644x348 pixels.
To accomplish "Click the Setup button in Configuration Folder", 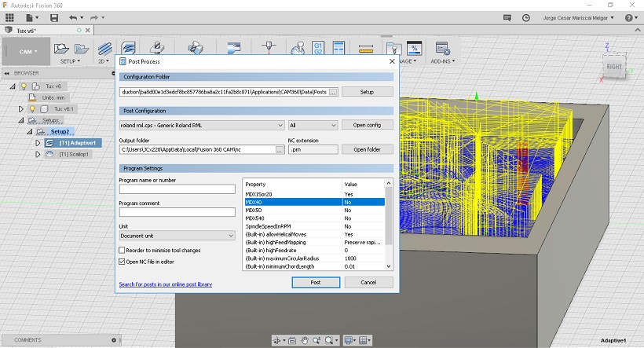I will click(x=367, y=92).
